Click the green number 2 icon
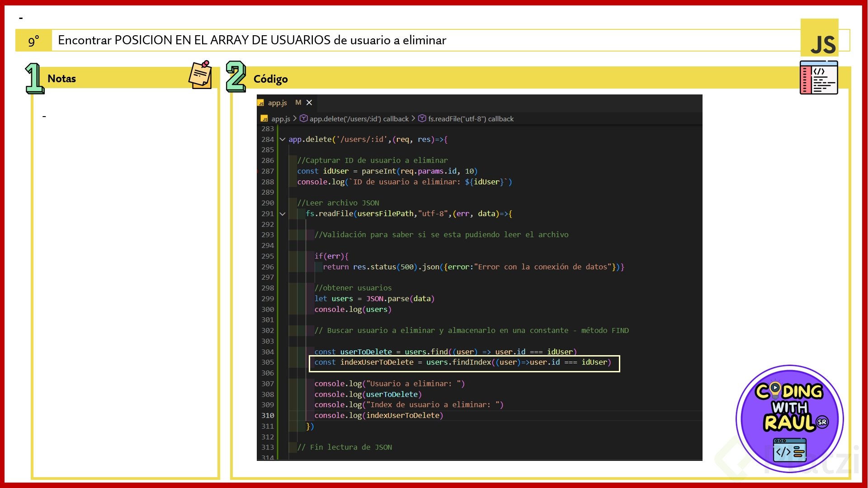 coord(236,76)
